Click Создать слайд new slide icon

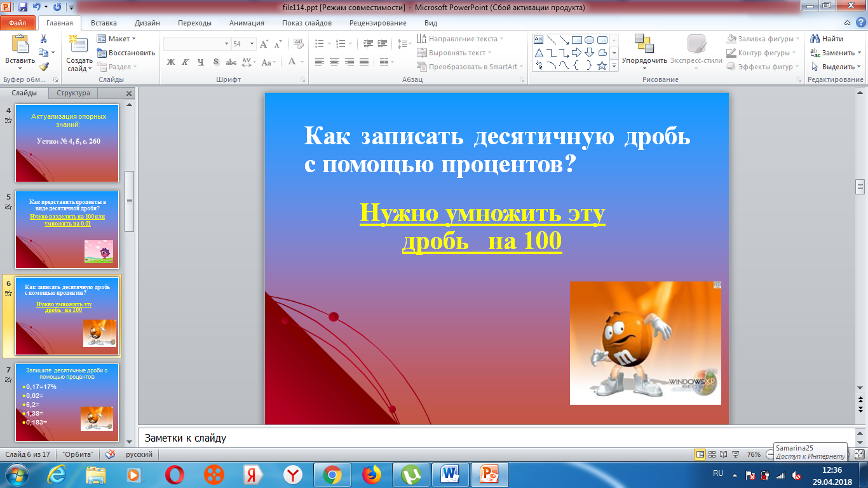pyautogui.click(x=79, y=43)
